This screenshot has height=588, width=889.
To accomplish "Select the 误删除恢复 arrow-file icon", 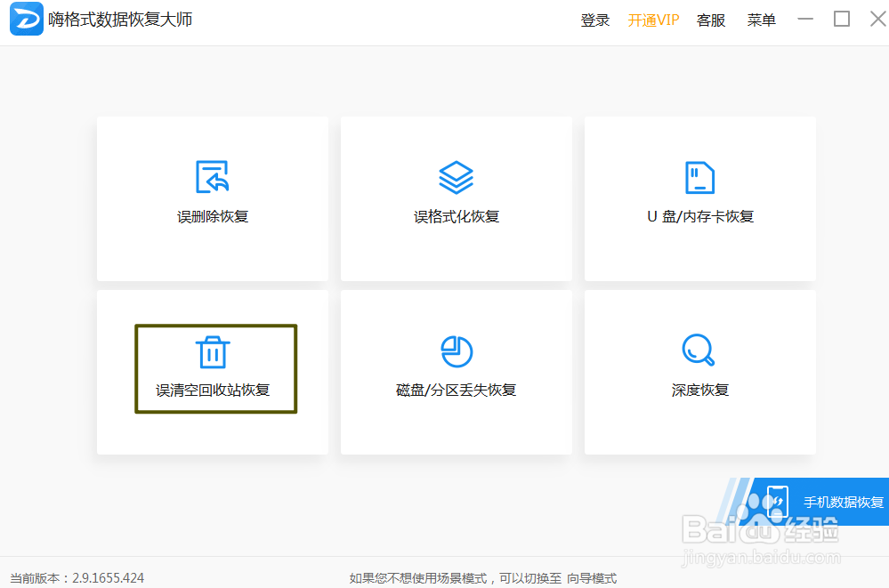I will pyautogui.click(x=212, y=175).
